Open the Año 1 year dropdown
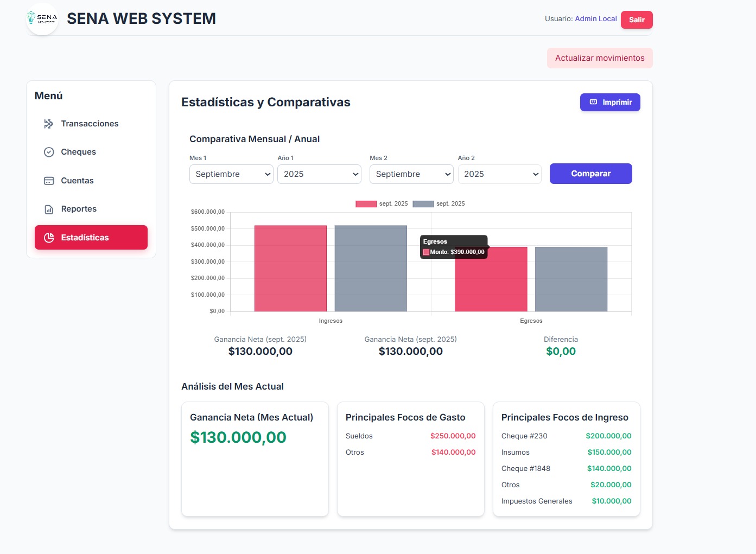The width and height of the screenshot is (756, 554). coord(319,174)
